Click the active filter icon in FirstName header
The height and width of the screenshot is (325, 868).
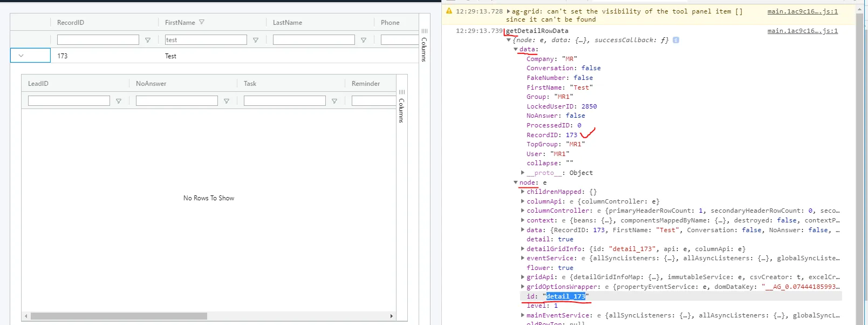[202, 22]
